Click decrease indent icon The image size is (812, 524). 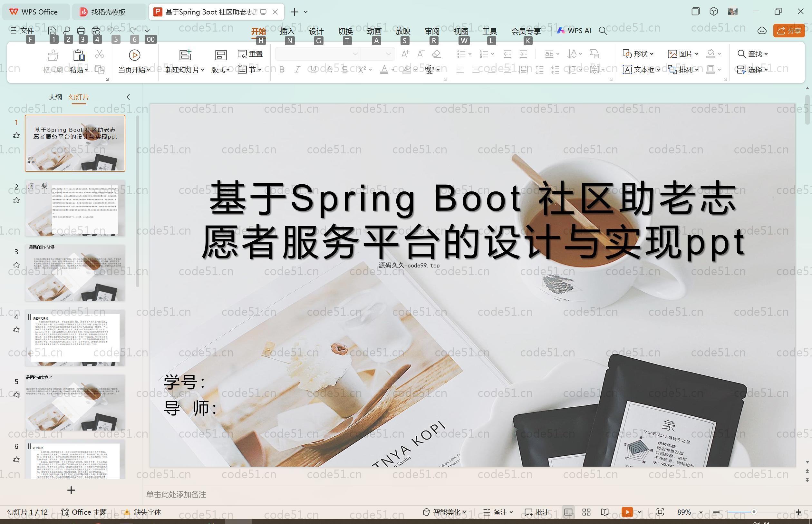507,54
